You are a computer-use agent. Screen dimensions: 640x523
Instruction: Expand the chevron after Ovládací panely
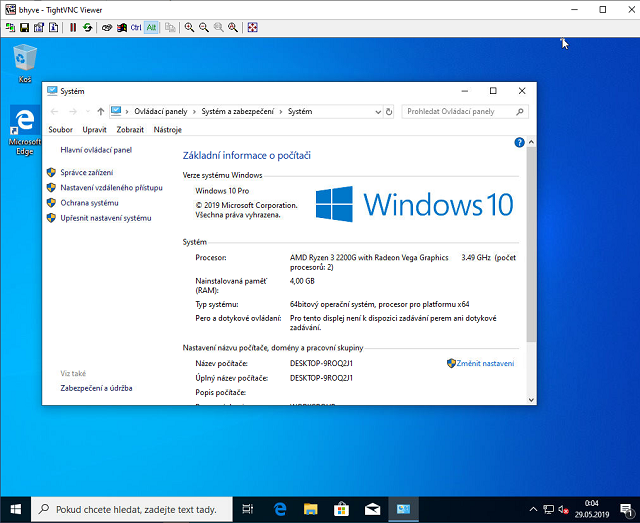coord(194,111)
